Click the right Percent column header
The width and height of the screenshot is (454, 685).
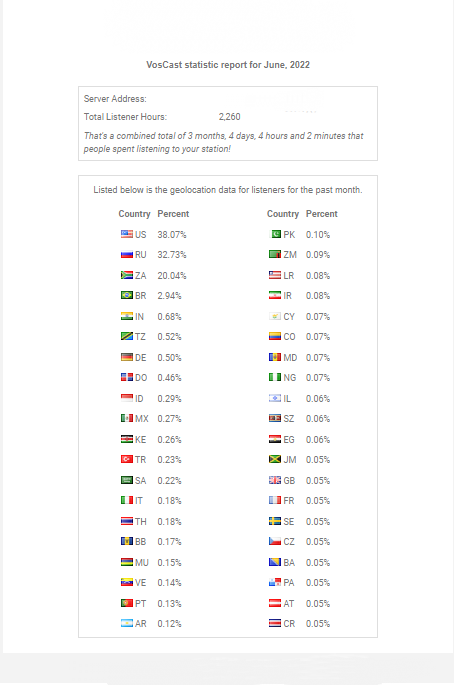(322, 214)
